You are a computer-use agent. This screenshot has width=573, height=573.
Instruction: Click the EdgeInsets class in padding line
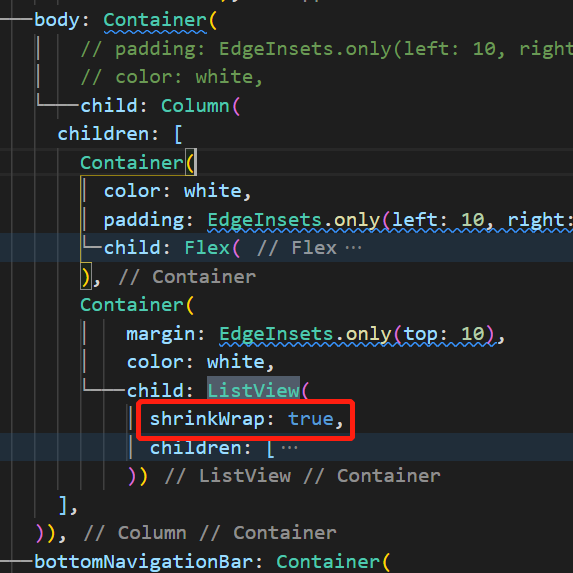[x=265, y=220]
